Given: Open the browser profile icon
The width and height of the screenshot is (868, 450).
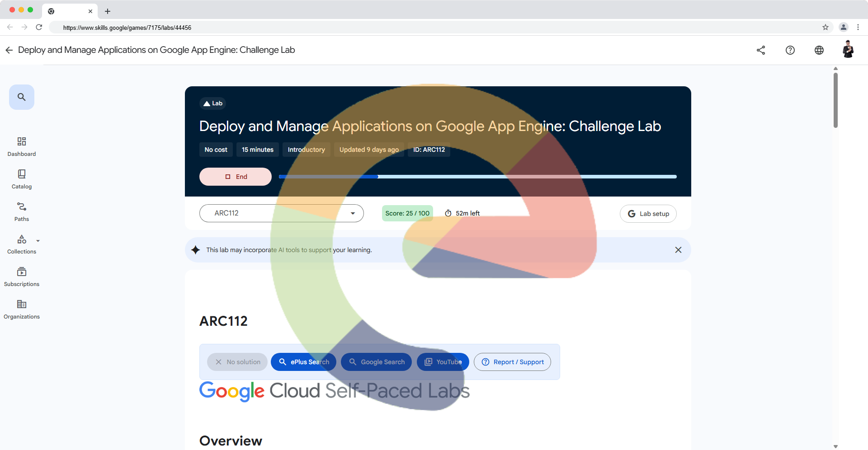Looking at the screenshot, I should (844, 27).
